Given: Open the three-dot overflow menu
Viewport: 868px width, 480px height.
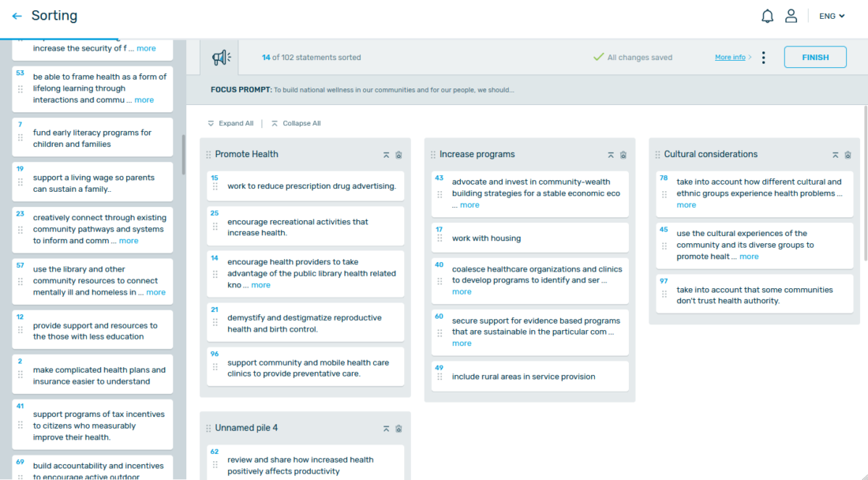Looking at the screenshot, I should click(x=763, y=57).
